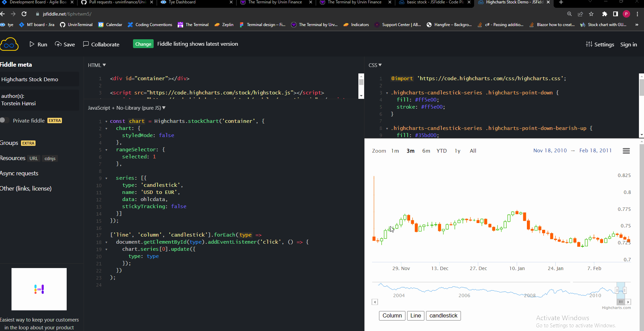Screen dimensions: 644x331
Task: Open the HTML panel dropdown
Action: (97, 65)
